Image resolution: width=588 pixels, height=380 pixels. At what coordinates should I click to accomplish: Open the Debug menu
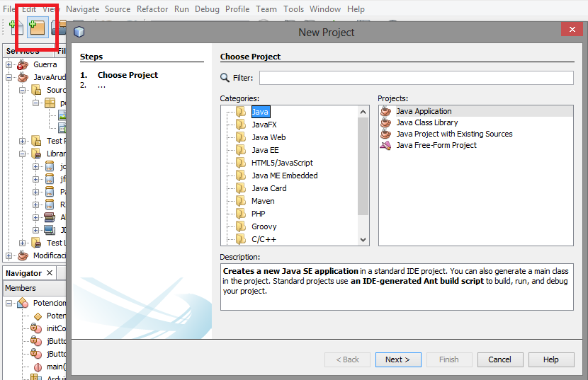point(207,9)
